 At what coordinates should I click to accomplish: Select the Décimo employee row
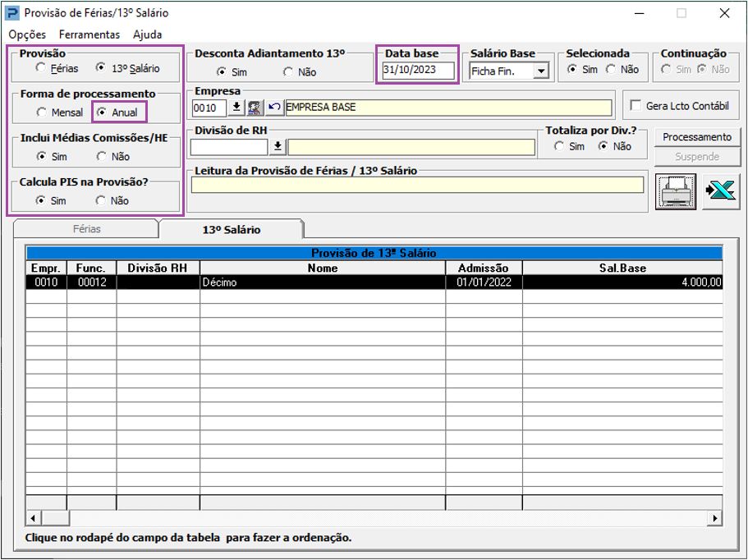[x=323, y=282]
